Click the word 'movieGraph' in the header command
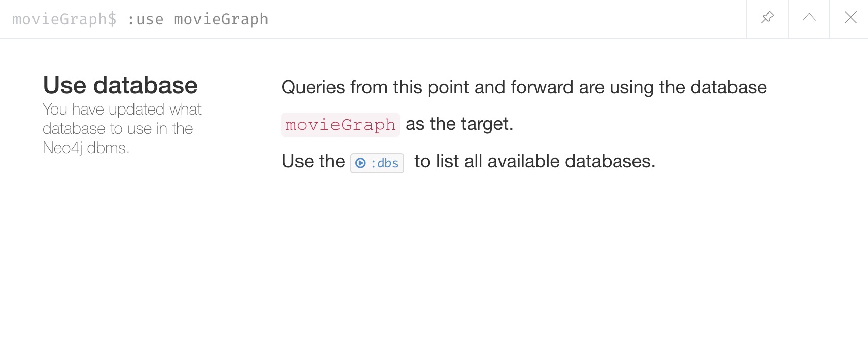868x360 pixels. click(221, 19)
